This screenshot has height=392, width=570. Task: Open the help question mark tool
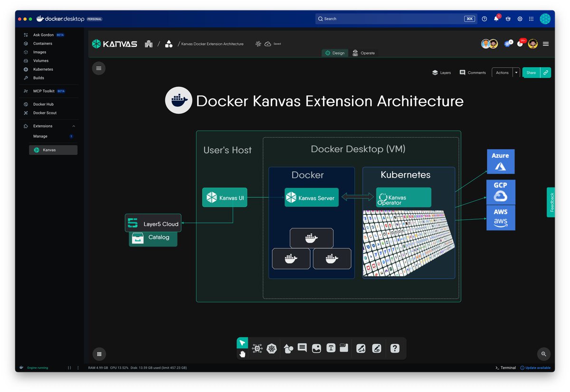click(395, 348)
